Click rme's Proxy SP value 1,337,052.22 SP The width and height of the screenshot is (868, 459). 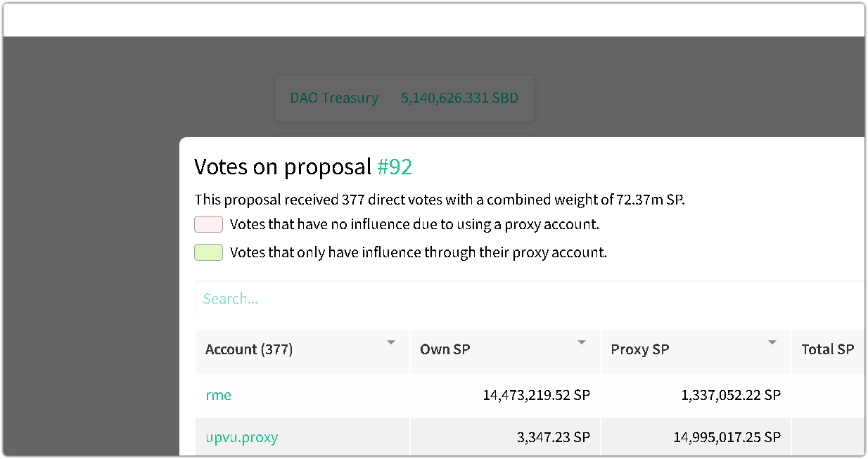tap(731, 395)
